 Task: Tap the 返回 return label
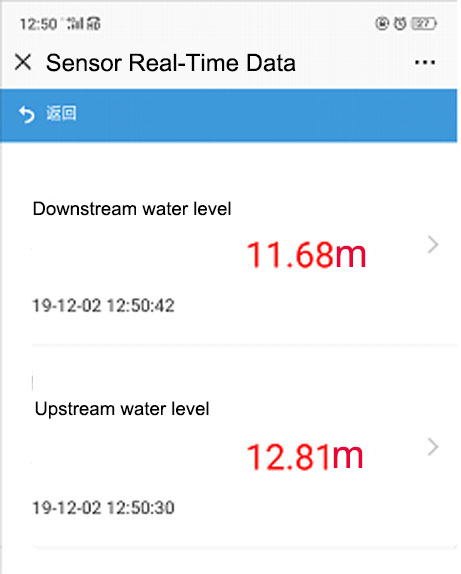pyautogui.click(x=61, y=113)
